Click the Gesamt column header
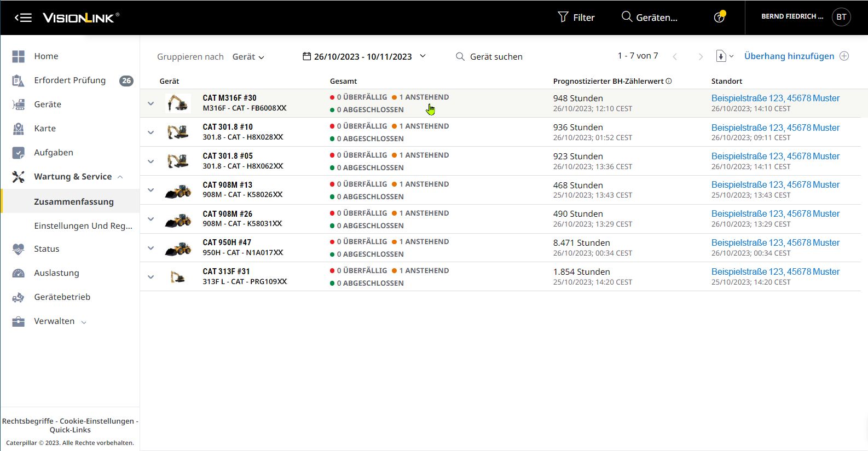Screen dimensions: 868x451 343,81
